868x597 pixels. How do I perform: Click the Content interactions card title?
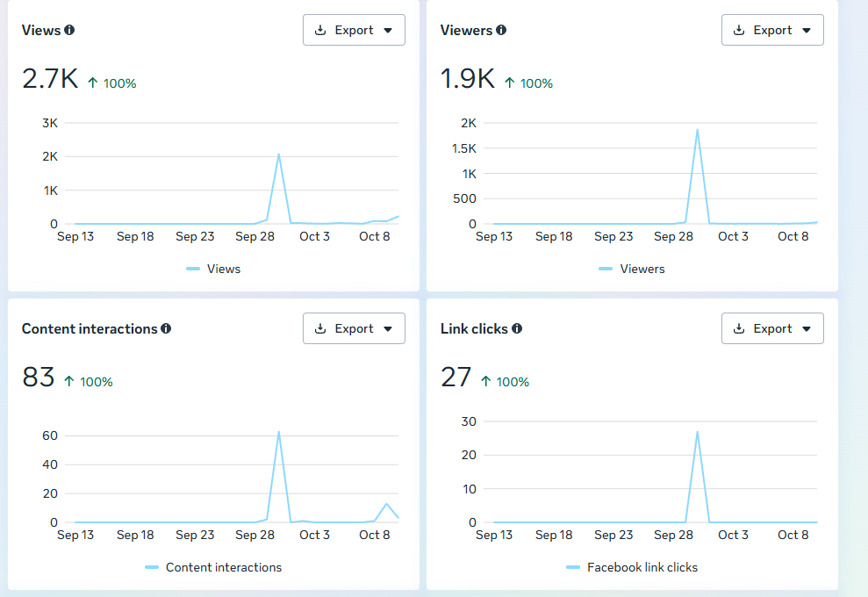(x=90, y=328)
